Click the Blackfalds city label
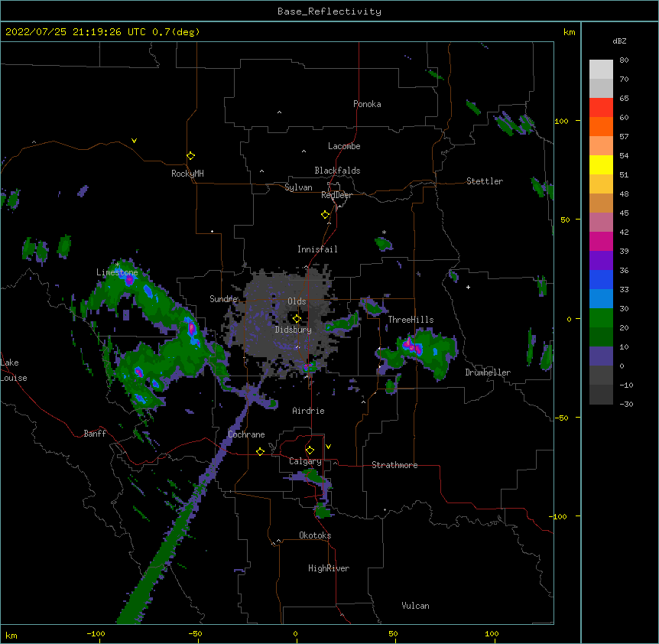Image resolution: width=659 pixels, height=644 pixels. 337,171
